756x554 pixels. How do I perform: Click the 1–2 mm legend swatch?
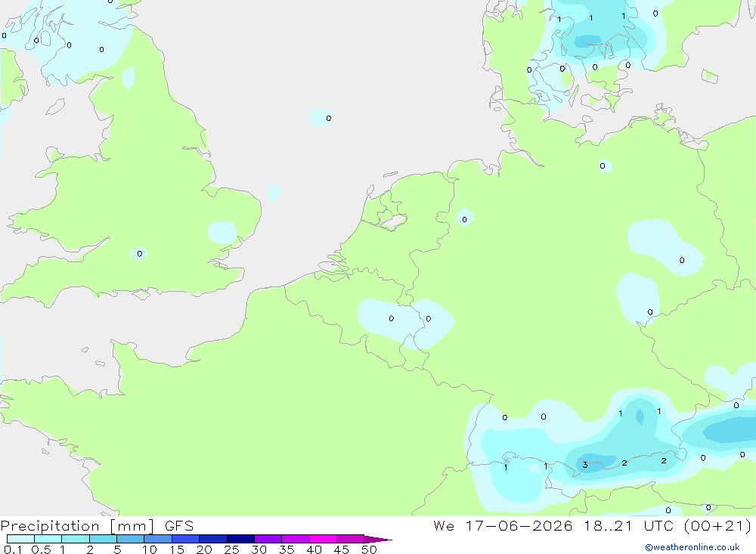(x=76, y=539)
